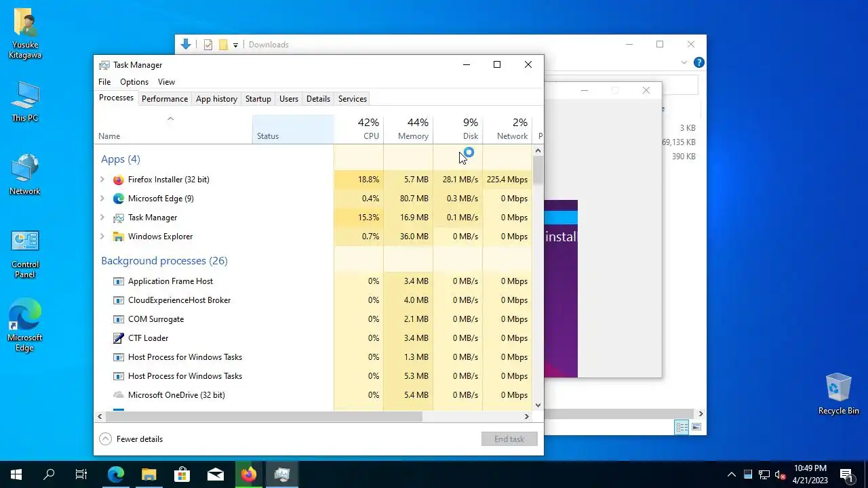This screenshot has width=868, height=488.
Task: Click the Microsoft Edge process icon in list
Action: tap(119, 199)
